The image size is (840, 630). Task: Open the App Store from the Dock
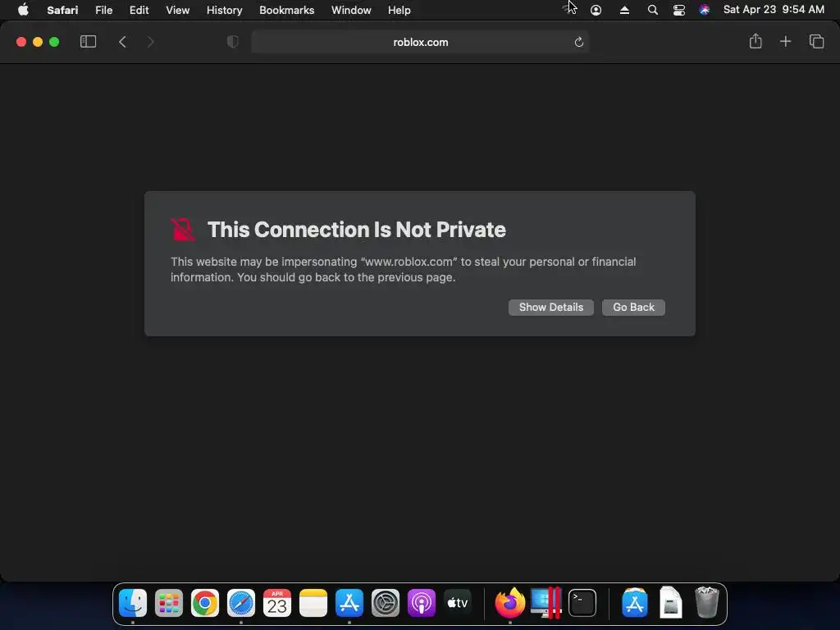[349, 603]
